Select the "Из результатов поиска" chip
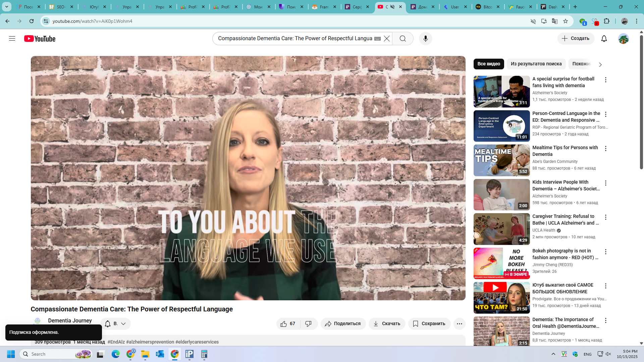 (536, 64)
